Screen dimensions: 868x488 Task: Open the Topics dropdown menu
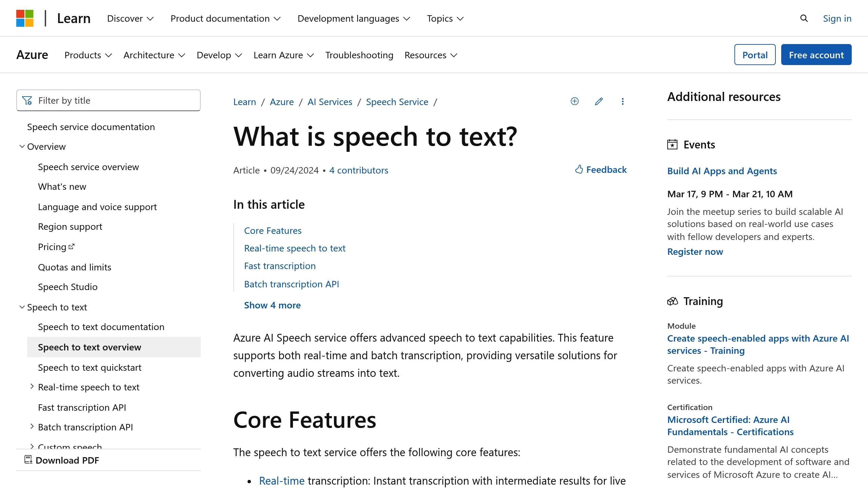coord(445,18)
